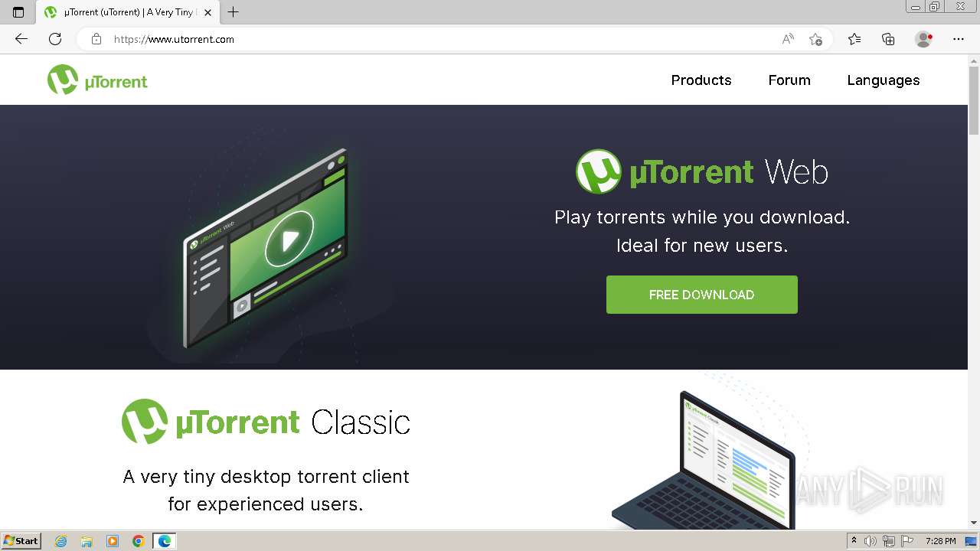The height and width of the screenshot is (551, 980).
Task: Click the page vertical scrollbar thumb
Action: 974,99
